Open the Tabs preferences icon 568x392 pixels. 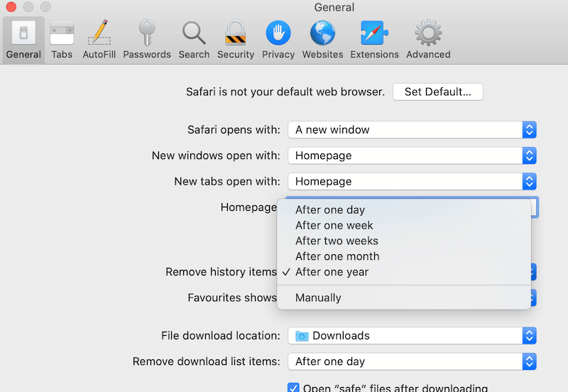pos(62,34)
